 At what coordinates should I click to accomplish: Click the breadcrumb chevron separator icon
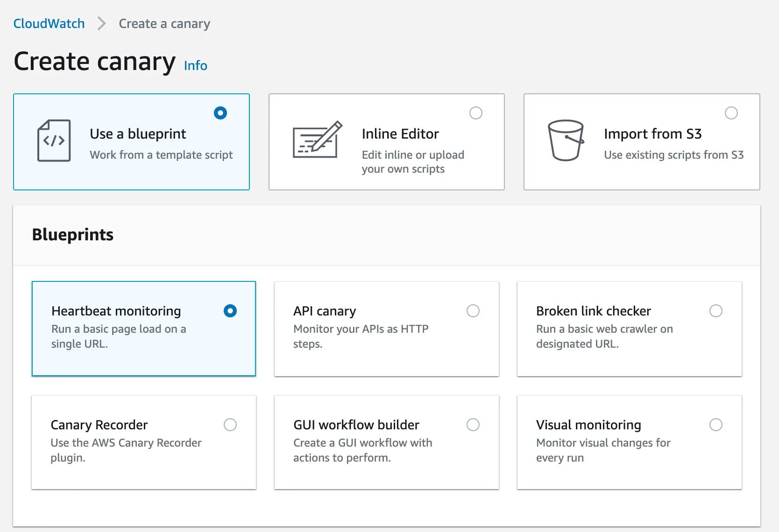(x=101, y=23)
